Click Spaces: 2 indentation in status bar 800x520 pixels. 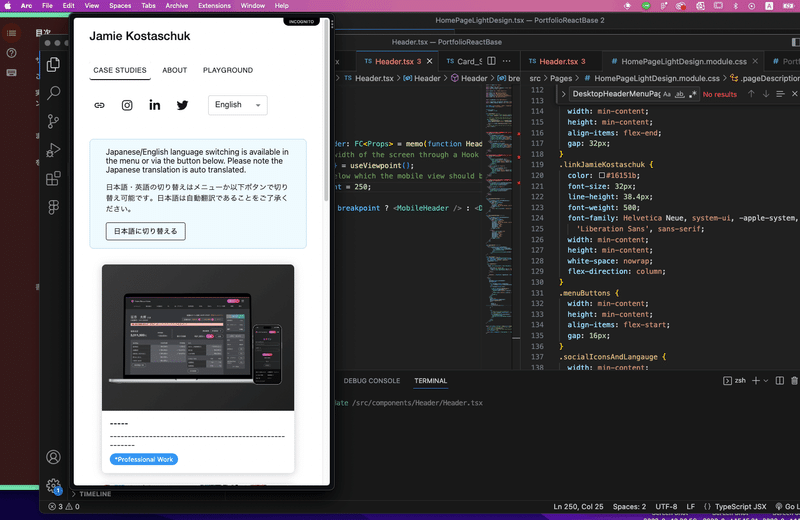[629, 507]
